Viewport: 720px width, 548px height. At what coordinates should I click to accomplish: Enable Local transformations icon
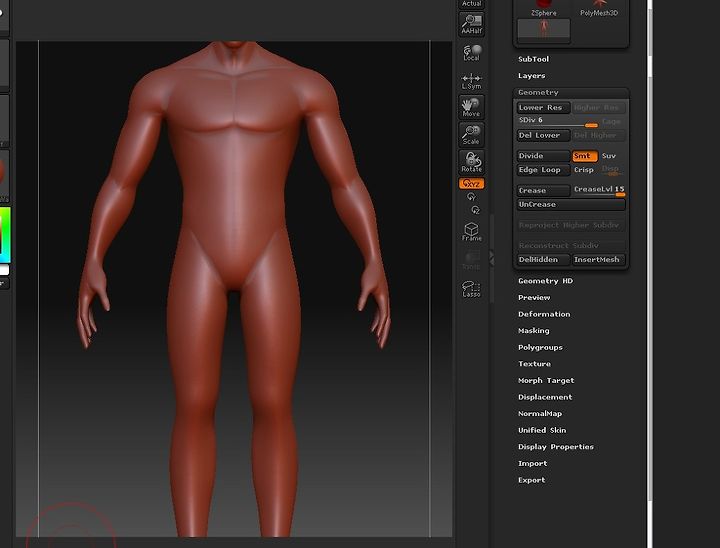point(471,52)
